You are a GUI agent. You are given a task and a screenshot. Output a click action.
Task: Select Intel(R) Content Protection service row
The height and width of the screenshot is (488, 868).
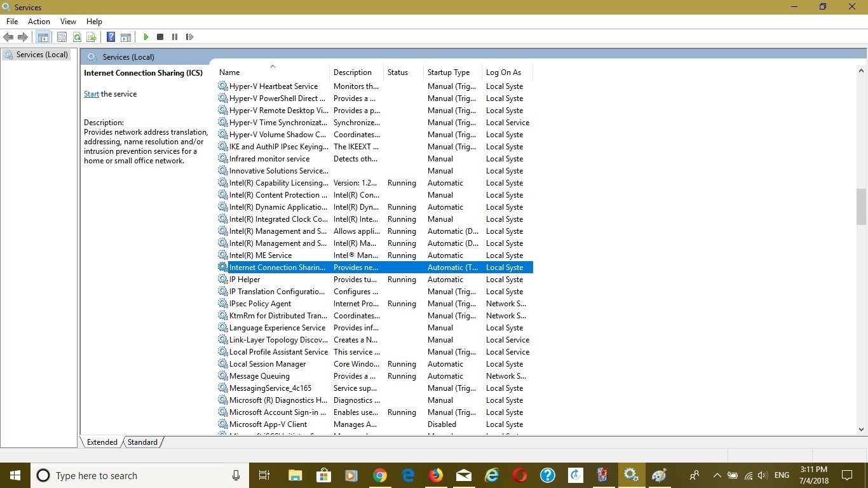(x=375, y=195)
